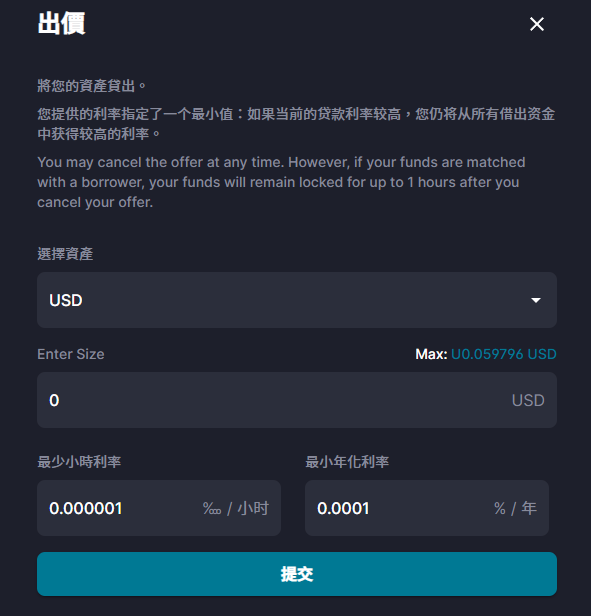Click the U0.059796 USD max amount link
Image resolution: width=591 pixels, height=616 pixels.
[x=504, y=354]
